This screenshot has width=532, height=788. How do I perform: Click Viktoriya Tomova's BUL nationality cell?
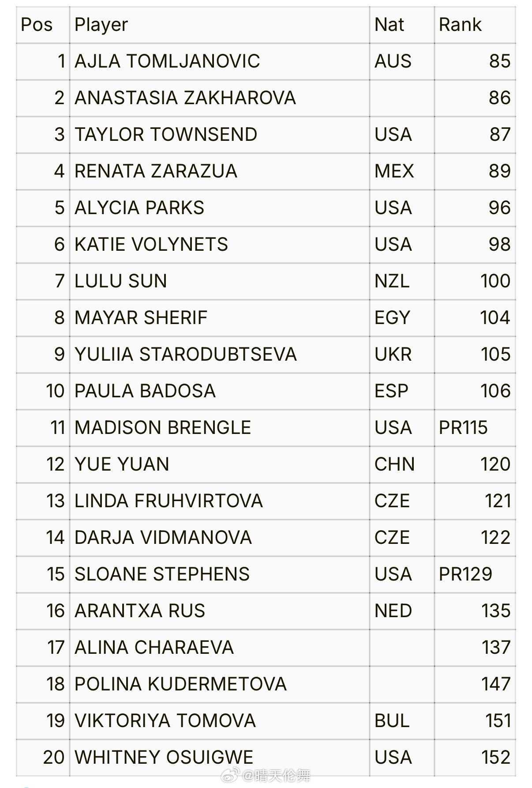point(392,721)
